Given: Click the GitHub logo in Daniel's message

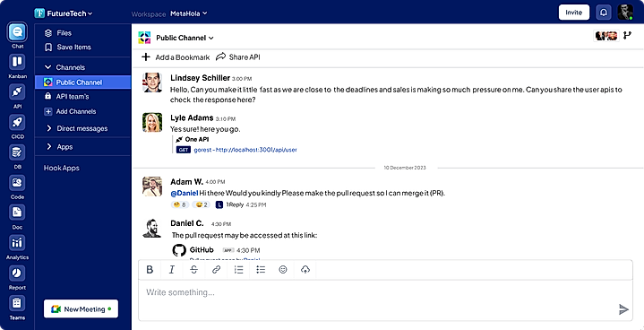Looking at the screenshot, I should (179, 250).
